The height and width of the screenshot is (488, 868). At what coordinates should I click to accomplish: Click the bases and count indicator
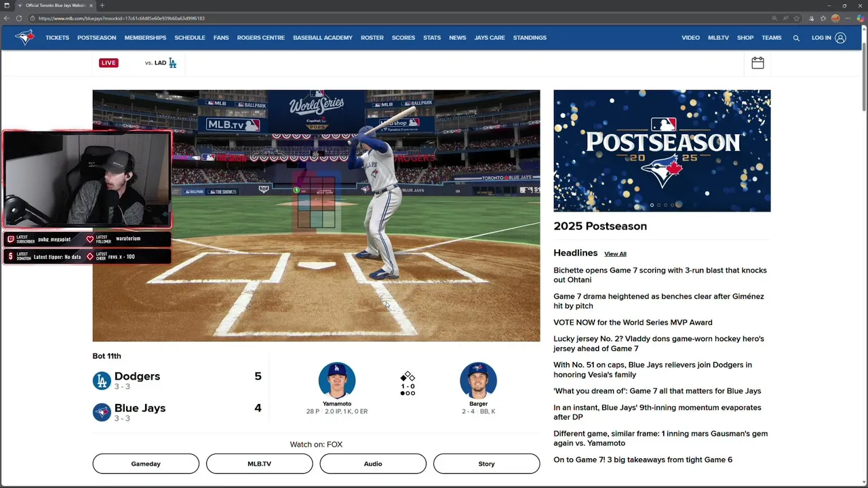click(x=408, y=383)
